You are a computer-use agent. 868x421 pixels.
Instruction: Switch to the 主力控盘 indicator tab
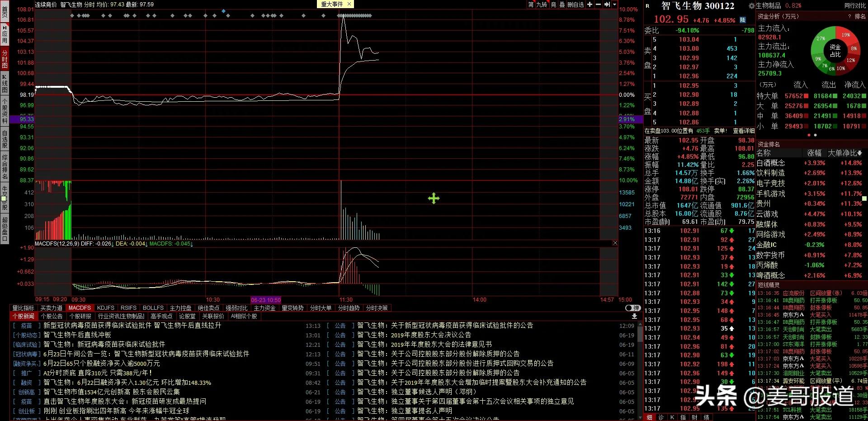click(x=180, y=308)
